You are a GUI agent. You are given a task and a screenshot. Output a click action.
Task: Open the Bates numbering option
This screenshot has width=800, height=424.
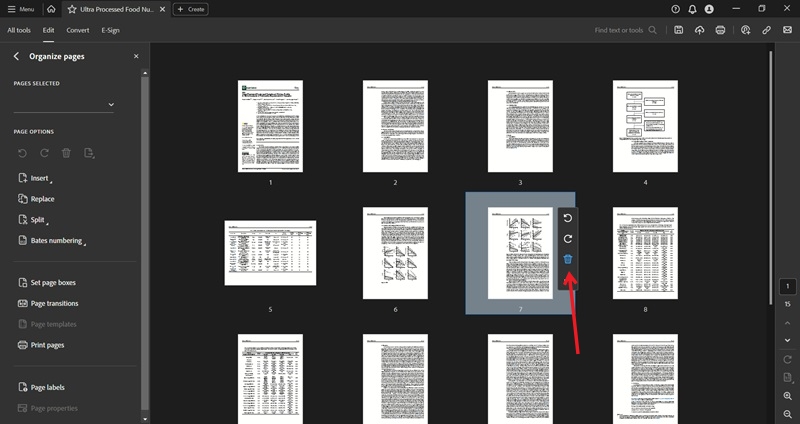52,240
